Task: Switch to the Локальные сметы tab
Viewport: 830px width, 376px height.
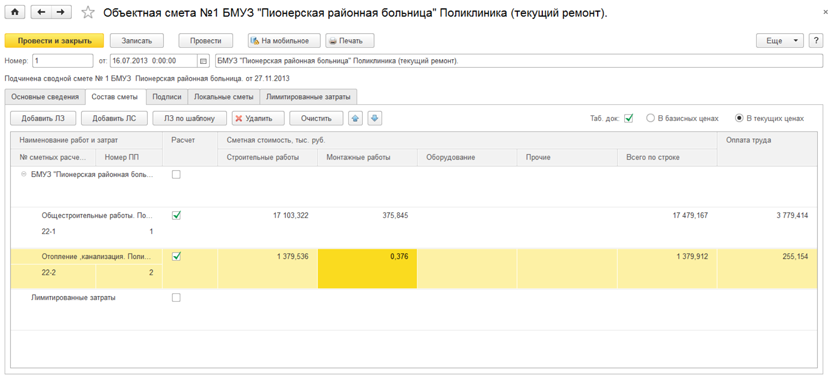Action: pyautogui.click(x=224, y=97)
